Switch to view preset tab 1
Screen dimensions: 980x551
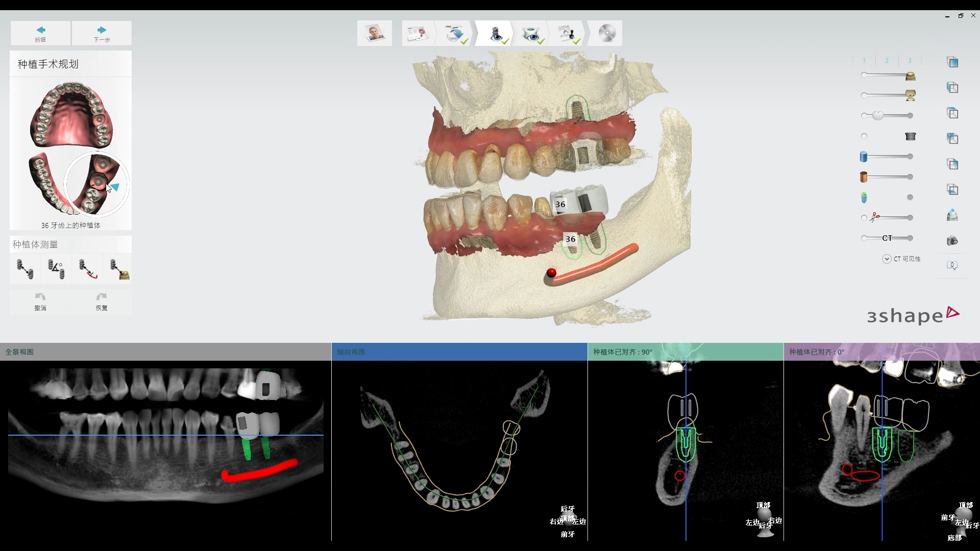click(864, 61)
